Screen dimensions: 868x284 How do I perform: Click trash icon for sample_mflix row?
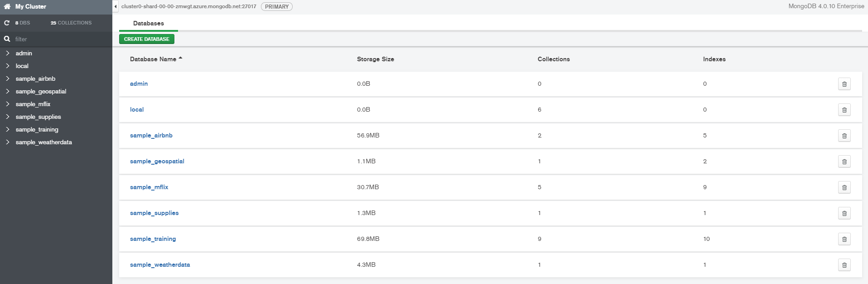click(844, 187)
